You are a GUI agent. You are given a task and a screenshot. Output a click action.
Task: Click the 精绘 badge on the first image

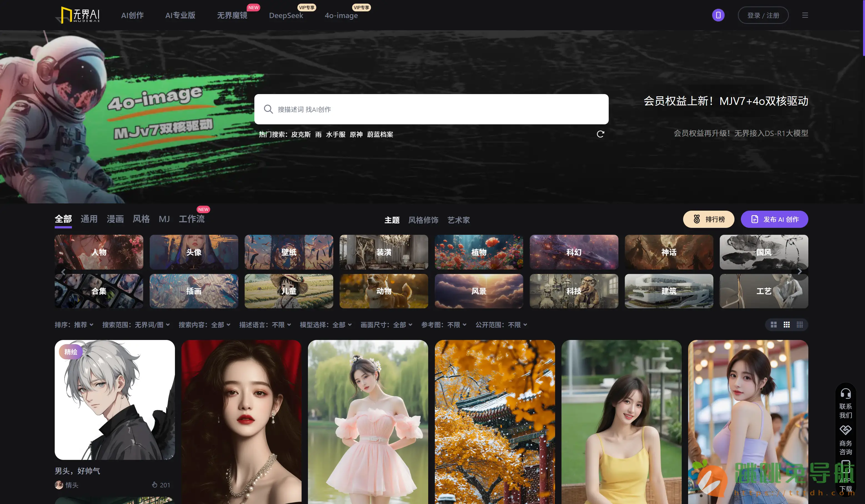coord(71,352)
